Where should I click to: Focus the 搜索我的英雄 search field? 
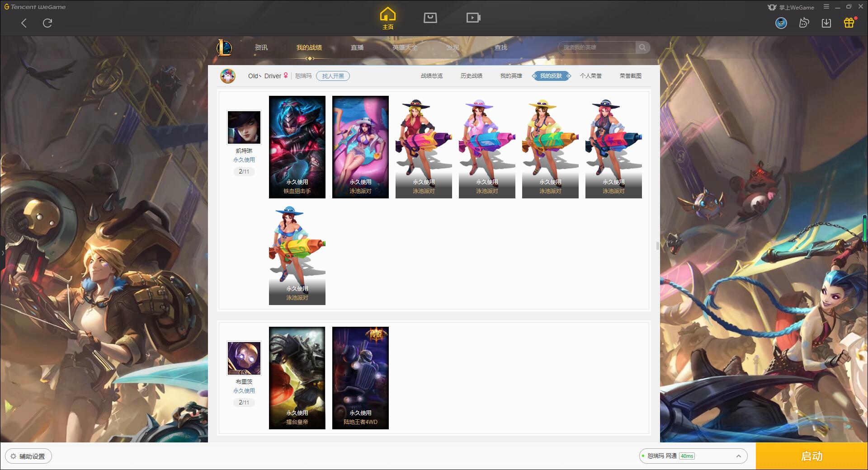(x=597, y=47)
